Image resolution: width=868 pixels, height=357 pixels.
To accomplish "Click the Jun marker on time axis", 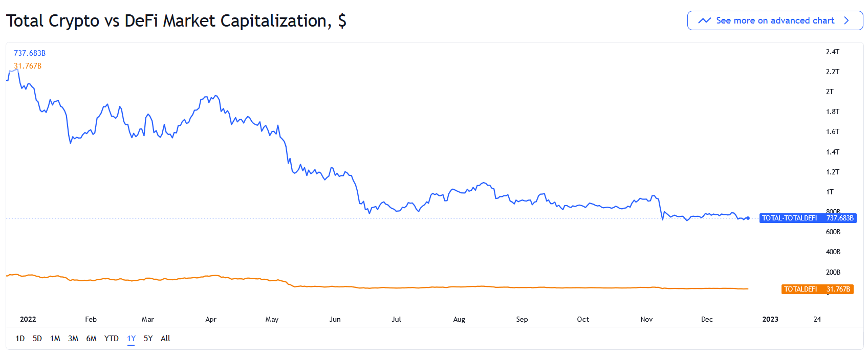I will [335, 320].
